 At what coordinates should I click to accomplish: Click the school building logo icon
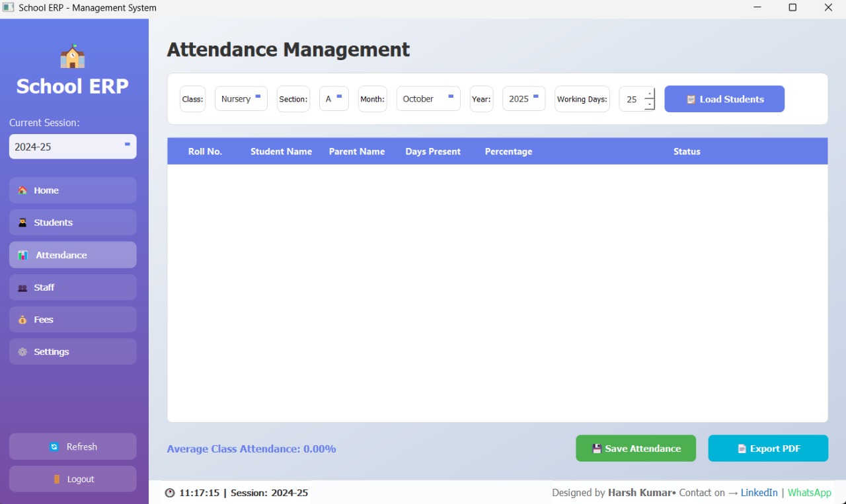pyautogui.click(x=73, y=57)
